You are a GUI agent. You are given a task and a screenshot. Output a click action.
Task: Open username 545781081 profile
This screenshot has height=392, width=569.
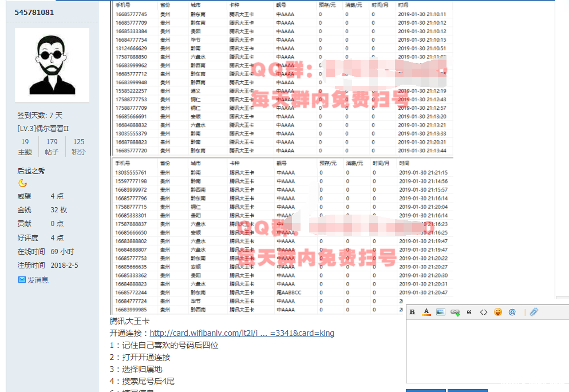tap(34, 12)
